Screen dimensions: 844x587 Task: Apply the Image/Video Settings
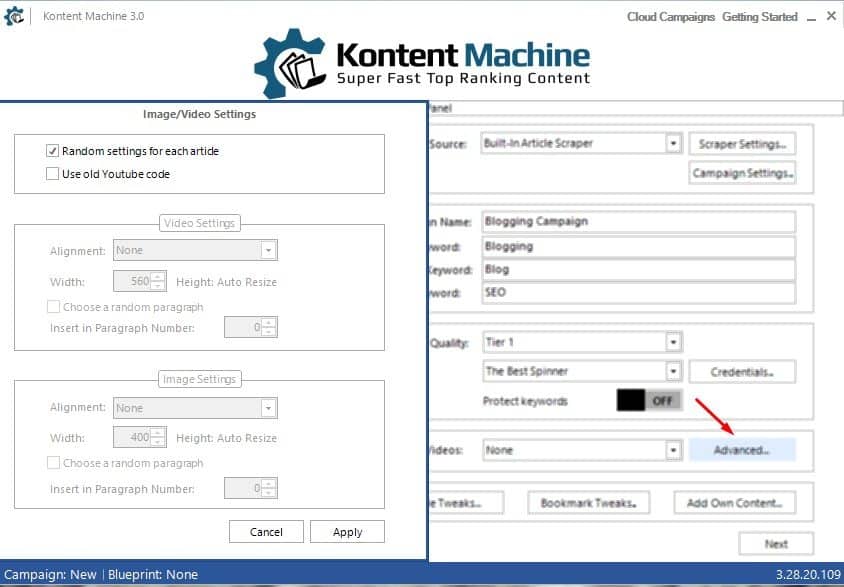pyautogui.click(x=347, y=532)
